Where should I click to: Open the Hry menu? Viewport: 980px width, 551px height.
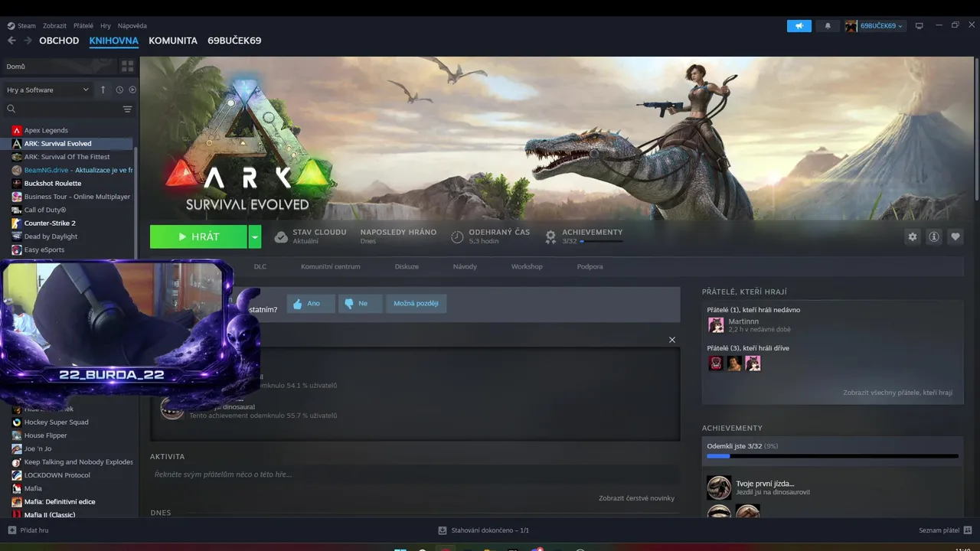click(105, 26)
